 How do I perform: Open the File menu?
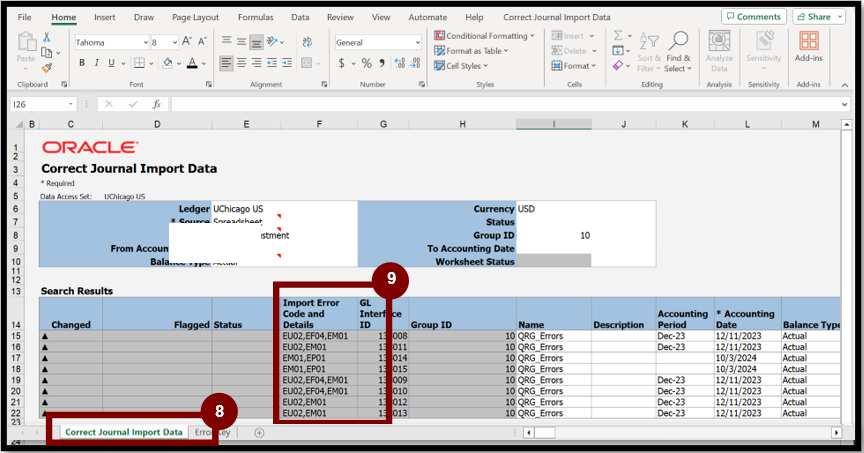(x=25, y=17)
